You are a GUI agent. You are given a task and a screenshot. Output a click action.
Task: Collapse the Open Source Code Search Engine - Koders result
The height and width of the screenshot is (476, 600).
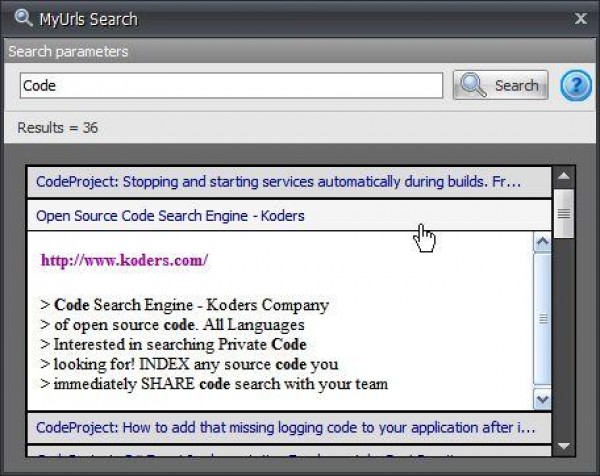pyautogui.click(x=289, y=215)
